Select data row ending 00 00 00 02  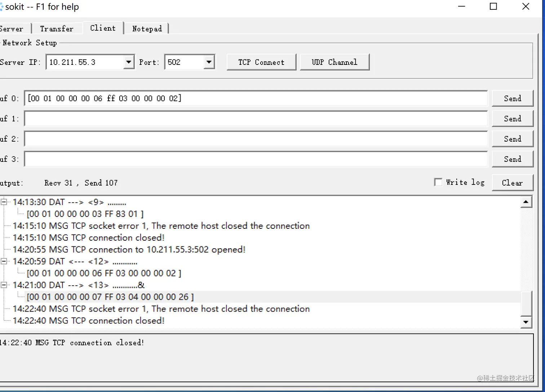(x=104, y=273)
